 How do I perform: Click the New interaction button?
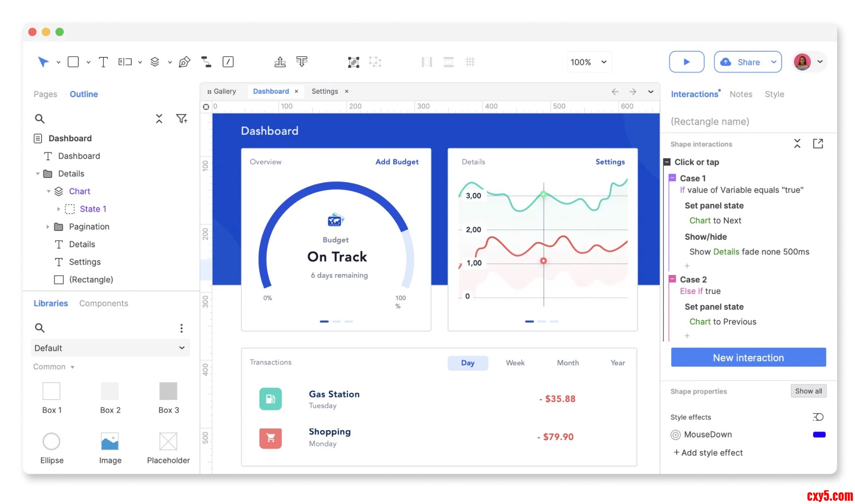[x=748, y=358]
